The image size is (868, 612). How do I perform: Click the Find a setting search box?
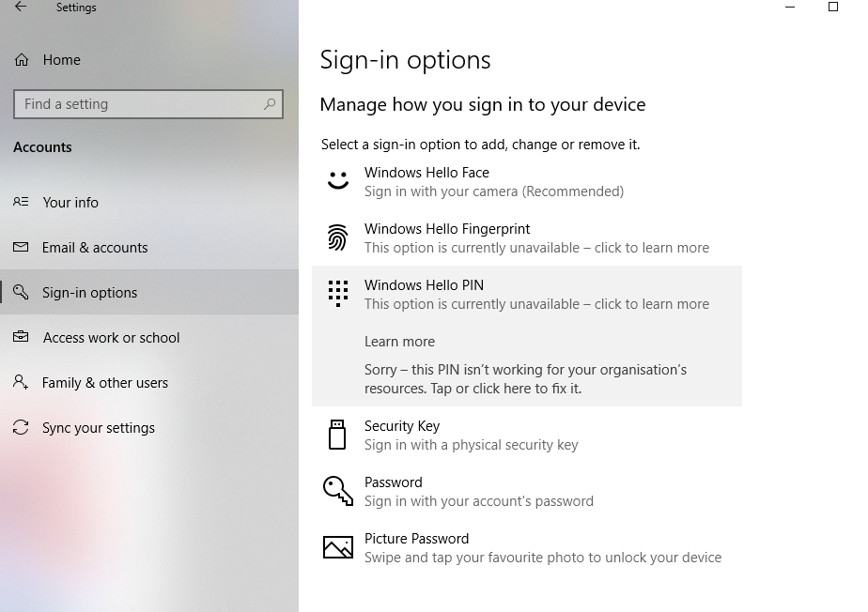(148, 104)
